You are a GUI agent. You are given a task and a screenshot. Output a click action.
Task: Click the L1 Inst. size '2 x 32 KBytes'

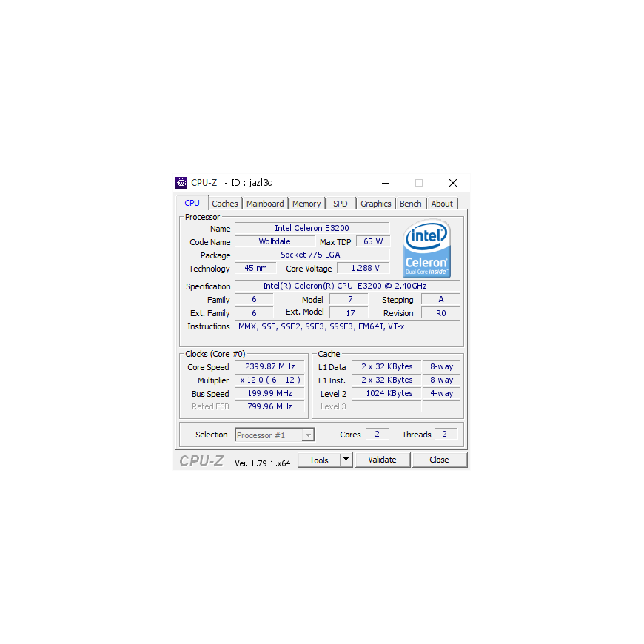[x=387, y=380]
